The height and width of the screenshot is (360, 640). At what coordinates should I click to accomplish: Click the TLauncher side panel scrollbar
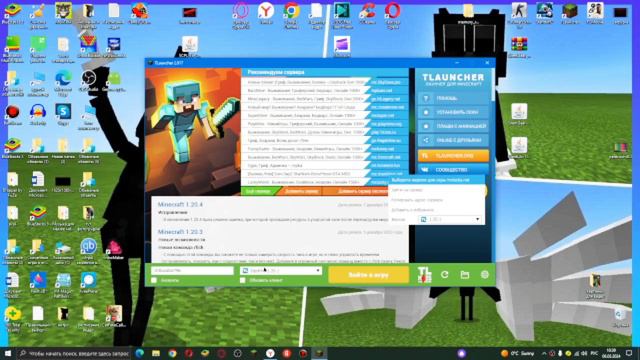[x=493, y=85]
